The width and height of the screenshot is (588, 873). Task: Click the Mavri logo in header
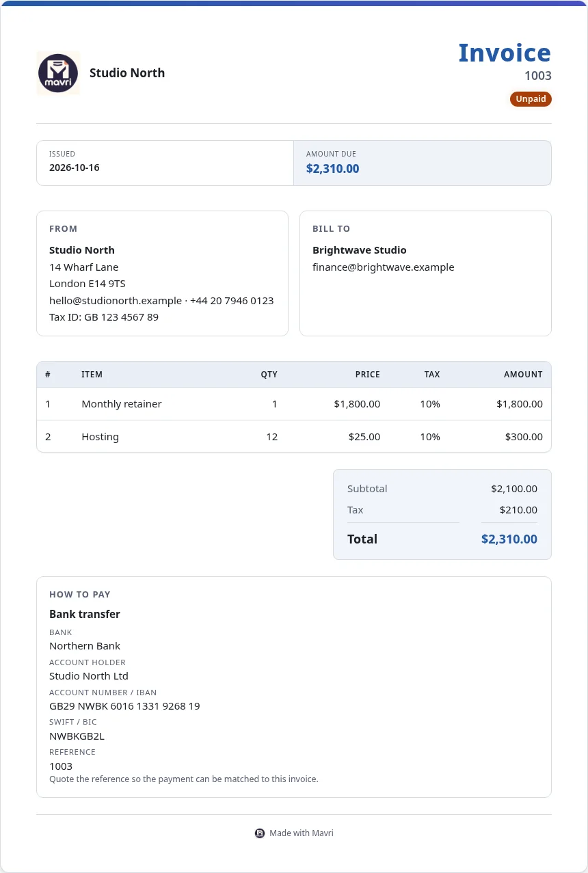[x=58, y=73]
